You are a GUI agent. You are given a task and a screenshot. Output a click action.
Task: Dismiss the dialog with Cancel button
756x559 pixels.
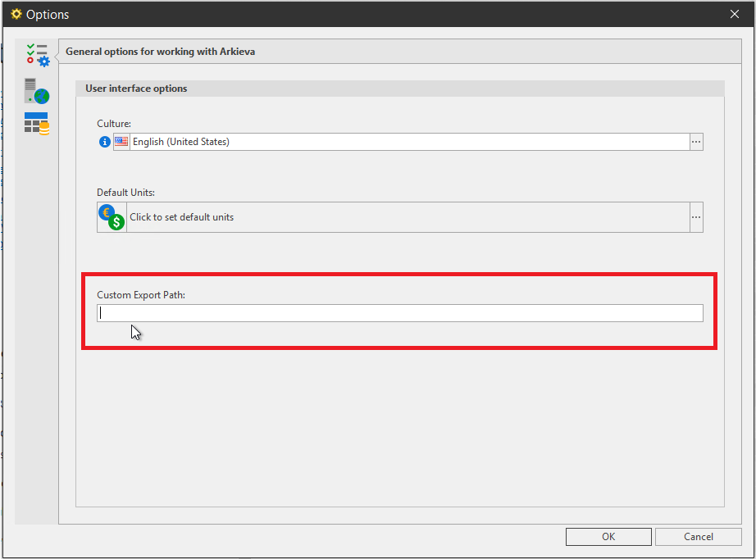[698, 537]
